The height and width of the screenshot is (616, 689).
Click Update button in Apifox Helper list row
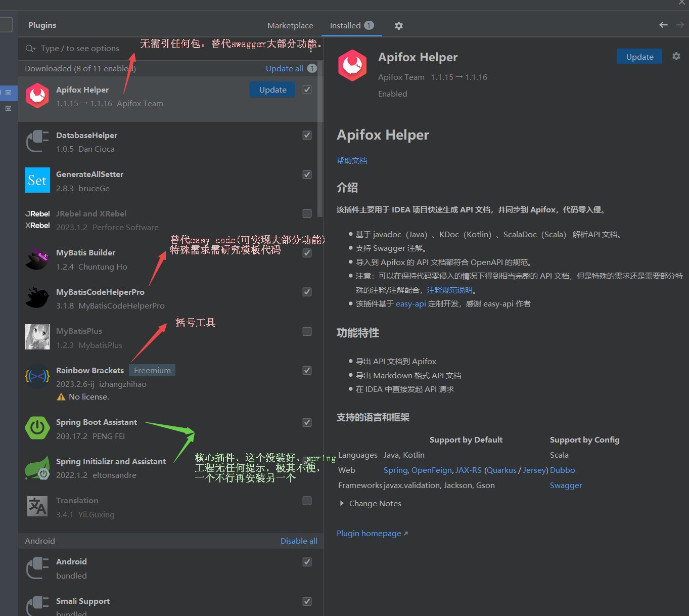273,90
